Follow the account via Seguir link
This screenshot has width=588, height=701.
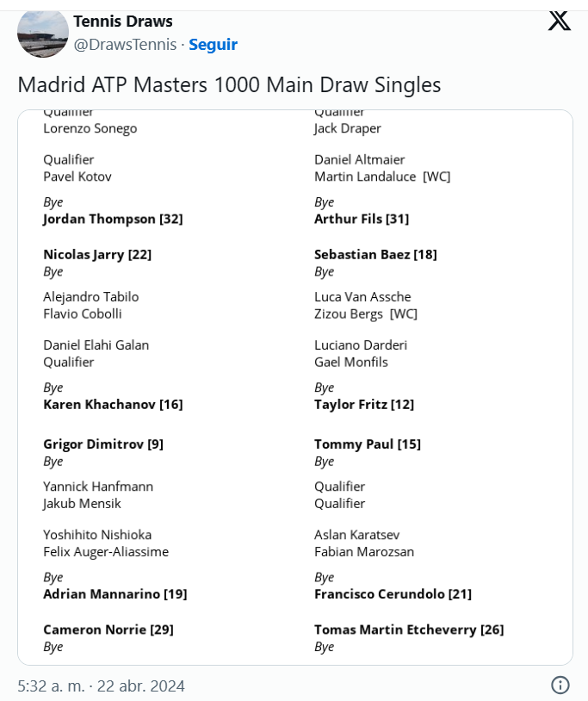click(x=214, y=44)
